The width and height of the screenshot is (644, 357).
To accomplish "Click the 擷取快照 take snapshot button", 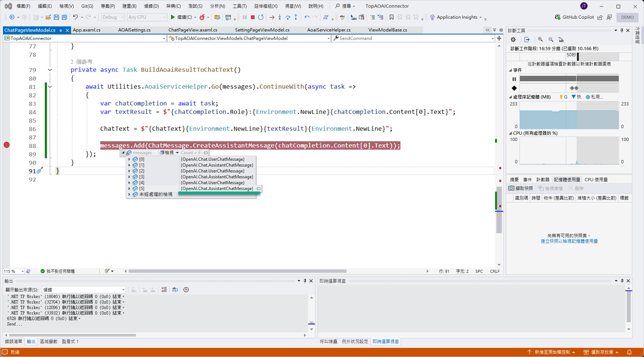I will (521, 188).
